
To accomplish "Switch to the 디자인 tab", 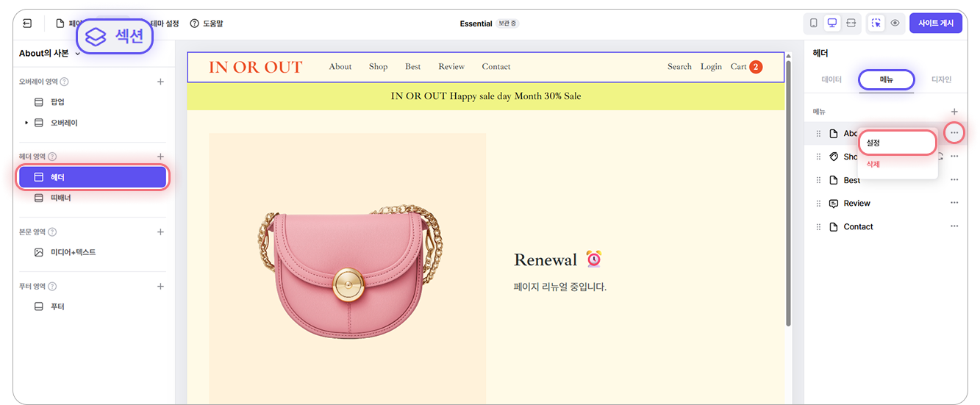I will click(941, 79).
